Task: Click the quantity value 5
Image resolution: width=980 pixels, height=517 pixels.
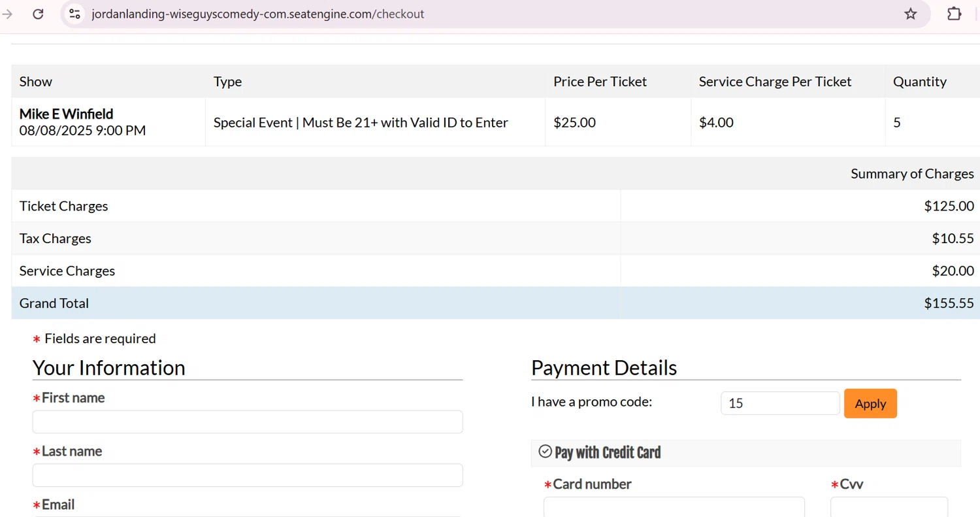Action: click(x=897, y=122)
